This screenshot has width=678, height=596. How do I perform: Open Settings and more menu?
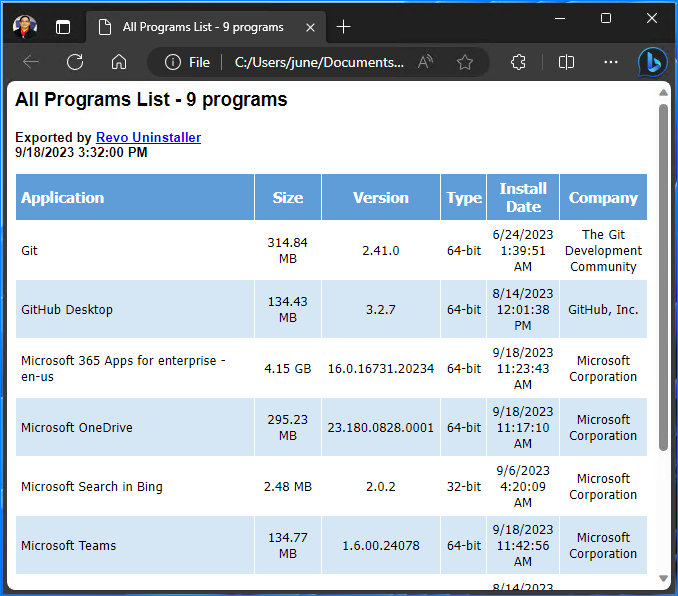[611, 62]
